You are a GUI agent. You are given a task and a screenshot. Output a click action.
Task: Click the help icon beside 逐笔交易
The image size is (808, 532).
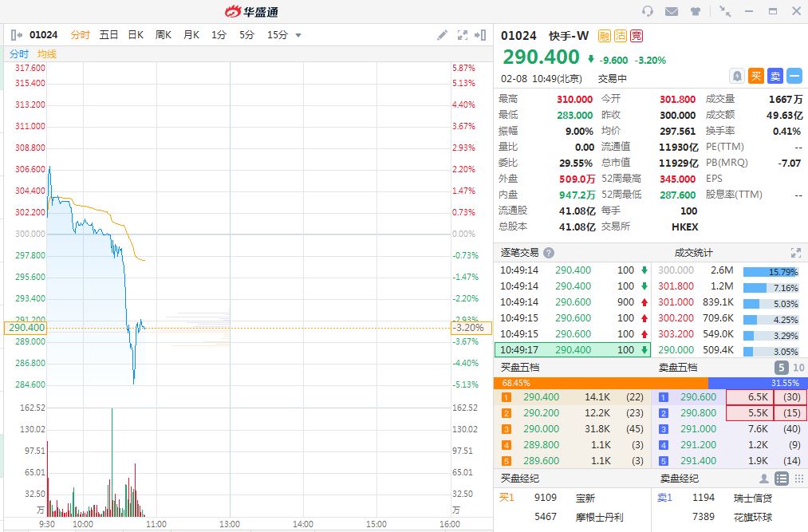click(x=549, y=253)
